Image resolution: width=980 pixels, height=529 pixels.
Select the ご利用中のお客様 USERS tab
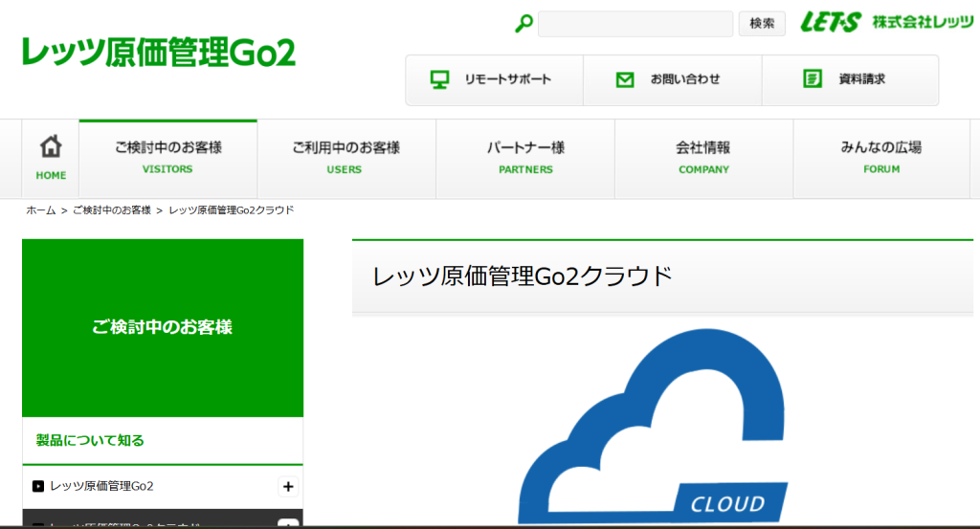[x=346, y=159]
